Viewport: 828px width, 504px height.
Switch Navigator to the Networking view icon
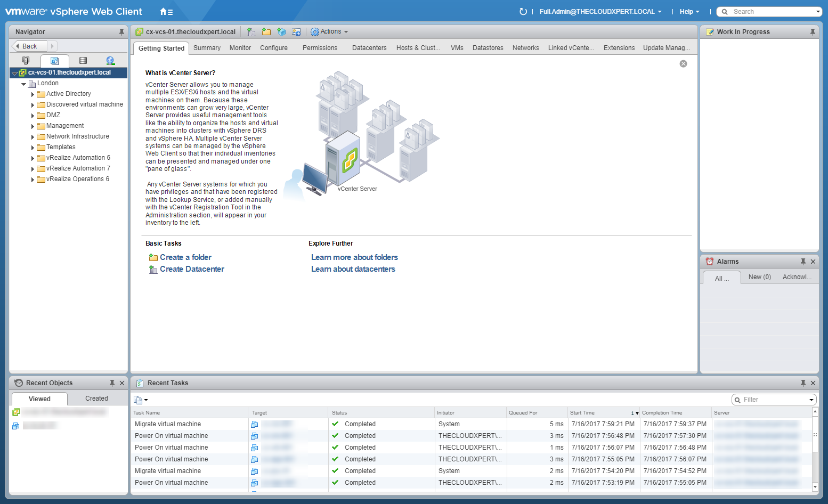click(x=110, y=61)
